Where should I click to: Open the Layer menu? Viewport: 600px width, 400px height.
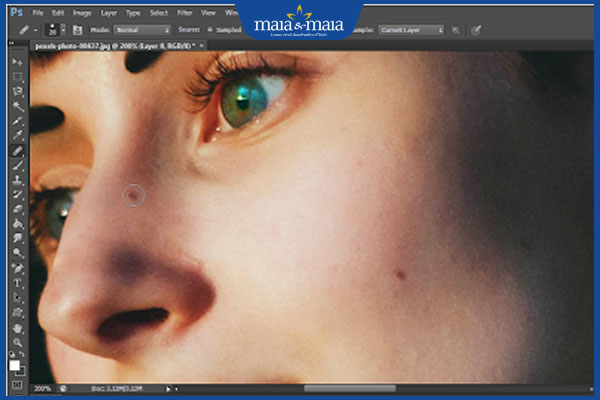tap(109, 13)
